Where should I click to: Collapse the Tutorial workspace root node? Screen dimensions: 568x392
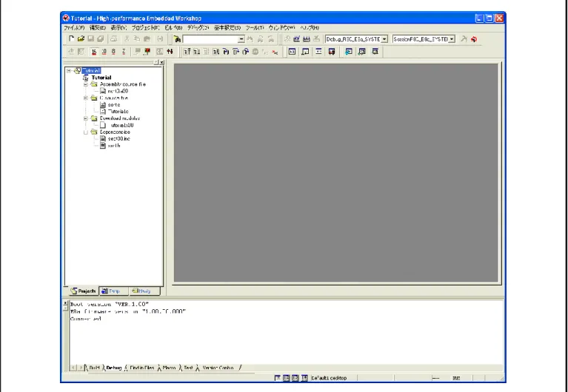tap(68, 70)
